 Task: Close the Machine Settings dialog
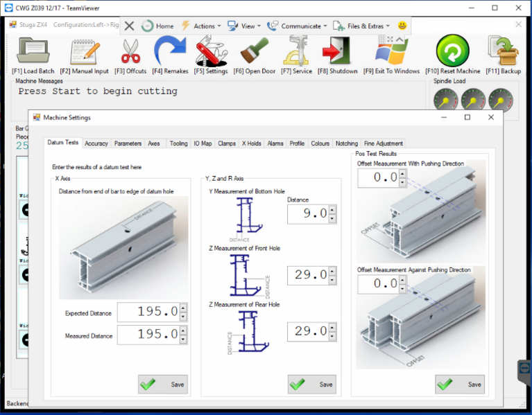[x=491, y=117]
